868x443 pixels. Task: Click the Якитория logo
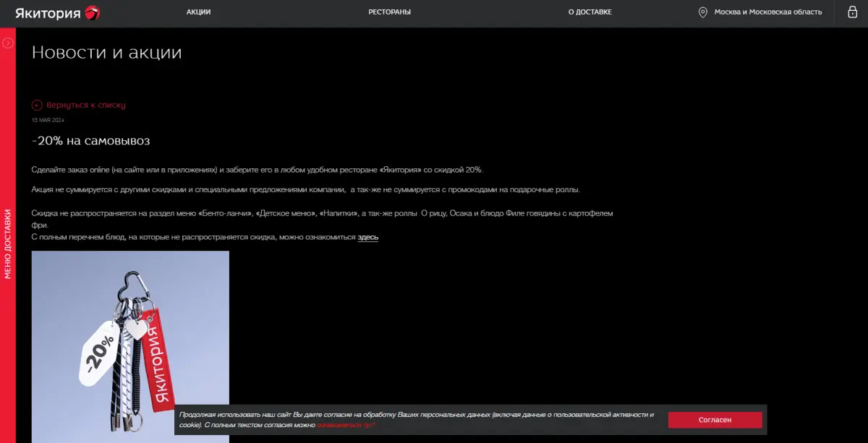58,12
